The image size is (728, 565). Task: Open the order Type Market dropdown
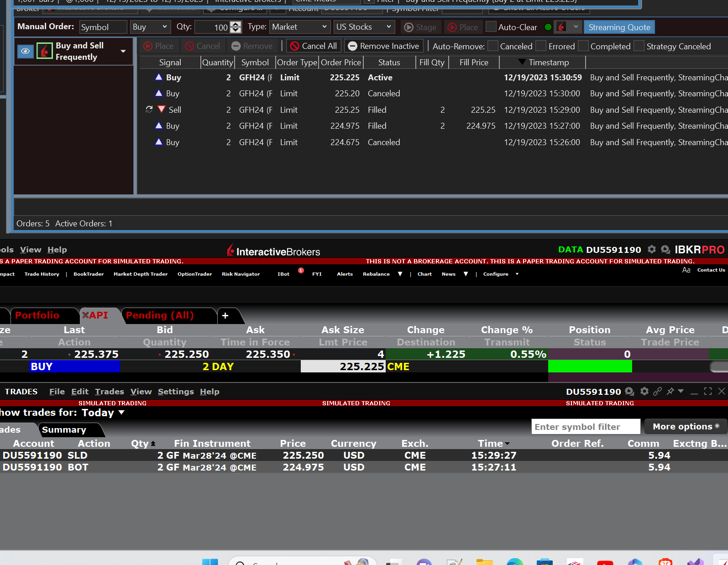click(x=299, y=27)
